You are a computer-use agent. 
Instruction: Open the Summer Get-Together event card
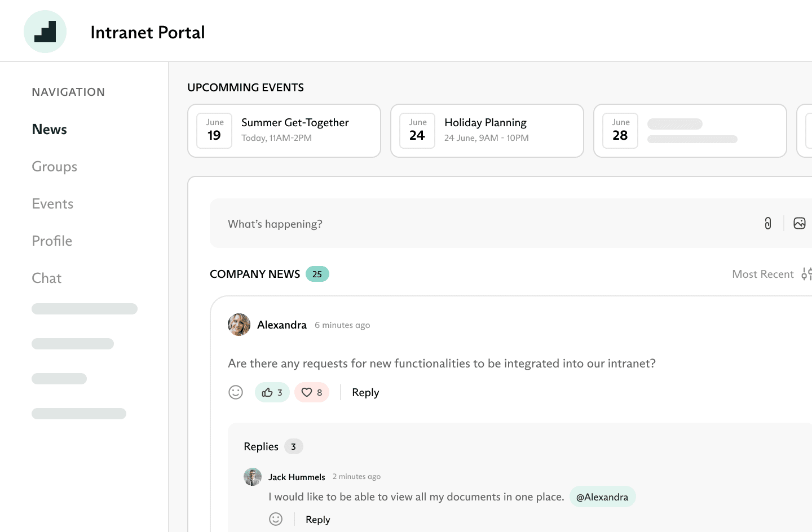pyautogui.click(x=284, y=131)
